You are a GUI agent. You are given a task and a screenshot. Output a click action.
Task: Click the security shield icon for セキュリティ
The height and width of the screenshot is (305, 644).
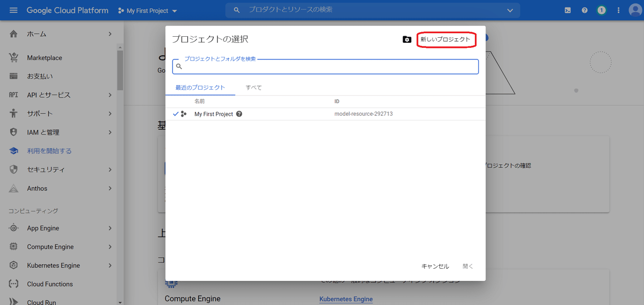[x=14, y=170]
